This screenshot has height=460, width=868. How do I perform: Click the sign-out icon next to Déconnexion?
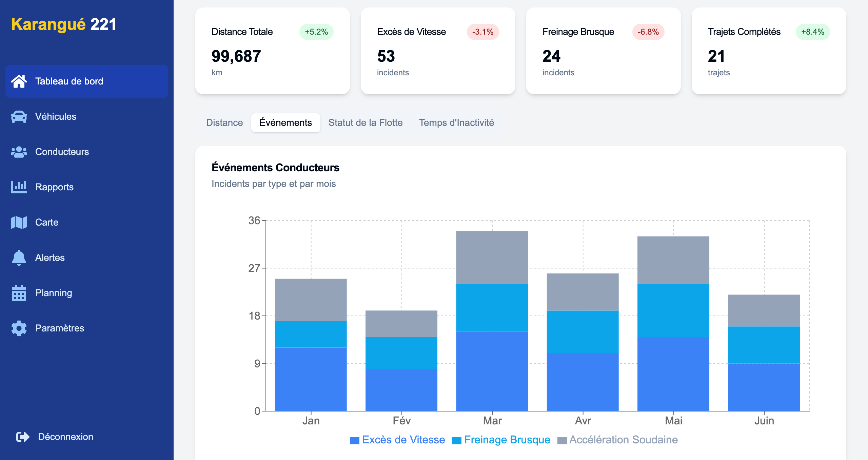tap(23, 437)
